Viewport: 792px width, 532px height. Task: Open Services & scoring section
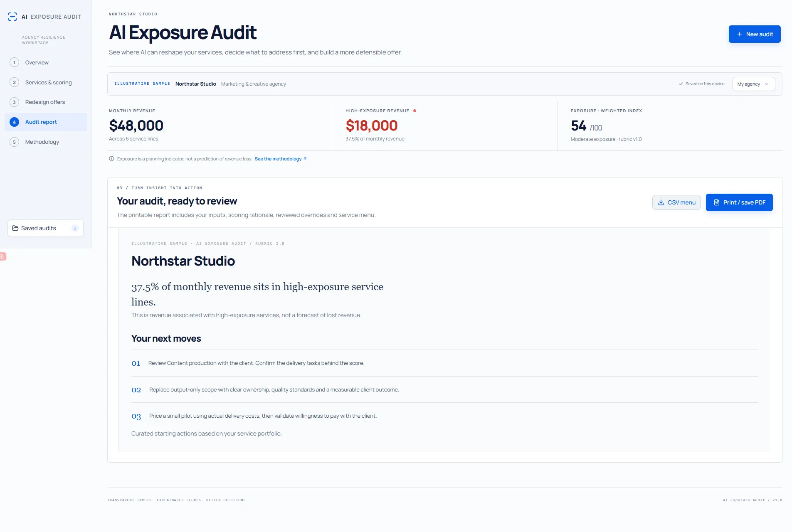[46, 82]
